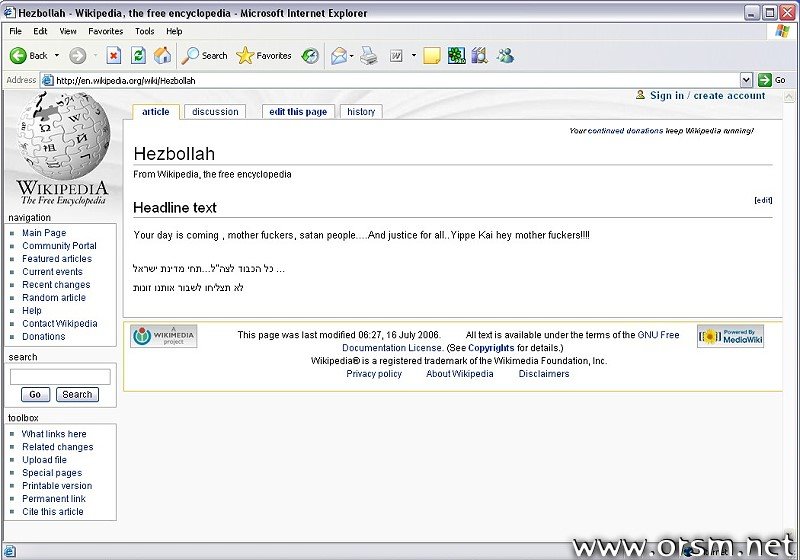
Task: Click the IE icon in the title bar
Action: click(9, 13)
